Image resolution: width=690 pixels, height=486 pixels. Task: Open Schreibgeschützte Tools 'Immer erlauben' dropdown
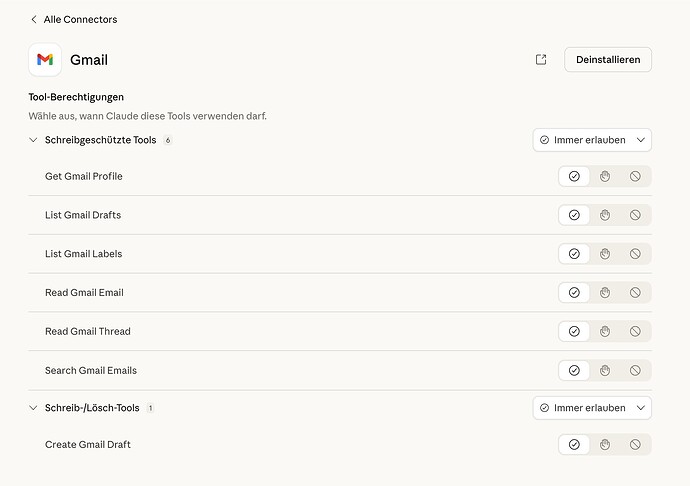tap(592, 140)
